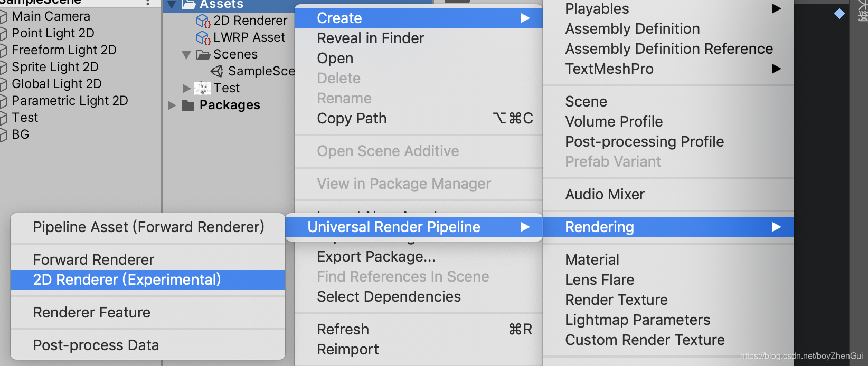Select Lightmap Parameters menu item

pos(668,320)
